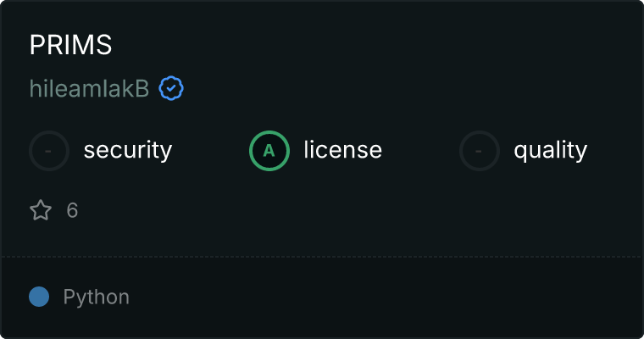Image resolution: width=644 pixels, height=339 pixels.
Task: Open the PRIMS title link
Action: pyautogui.click(x=70, y=46)
